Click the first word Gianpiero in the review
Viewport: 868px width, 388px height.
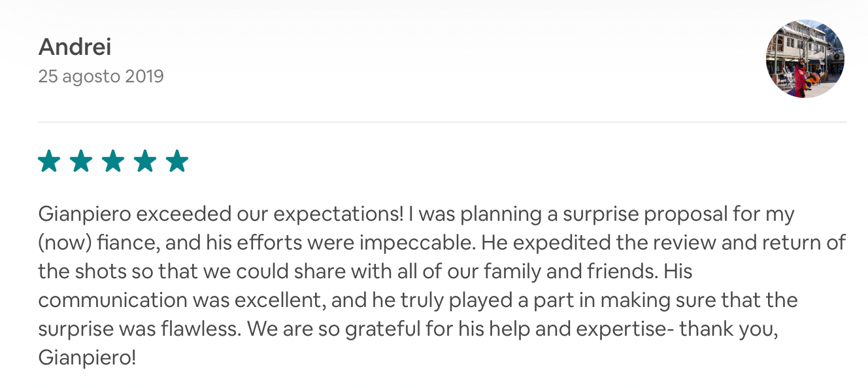tap(85, 214)
